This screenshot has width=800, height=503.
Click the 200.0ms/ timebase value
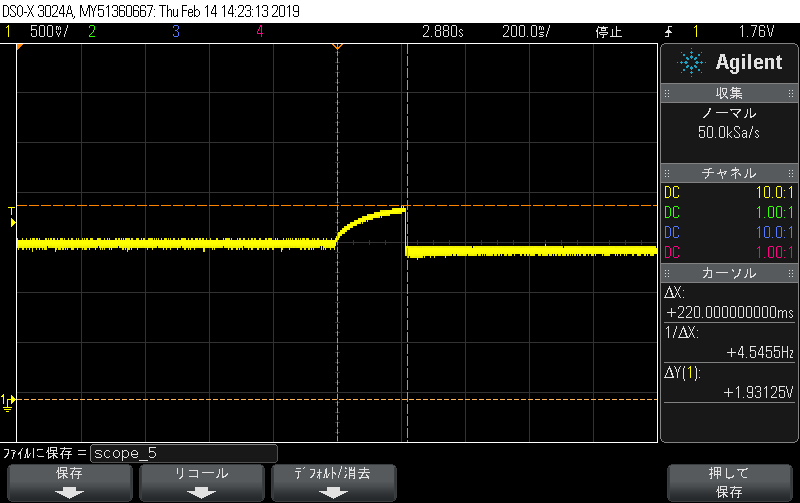(526, 32)
